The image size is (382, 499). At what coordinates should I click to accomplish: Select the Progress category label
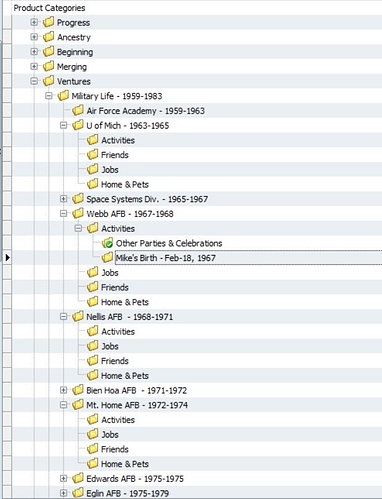pyautogui.click(x=73, y=23)
